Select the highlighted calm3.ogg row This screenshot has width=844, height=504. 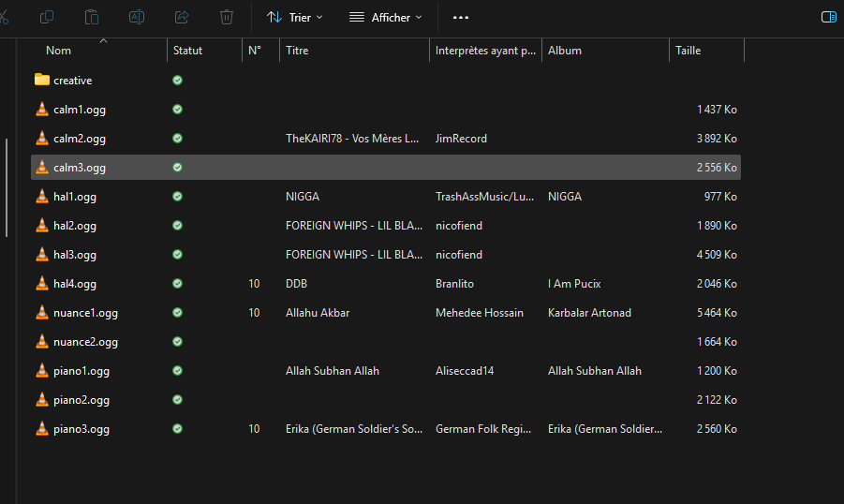tap(80, 168)
